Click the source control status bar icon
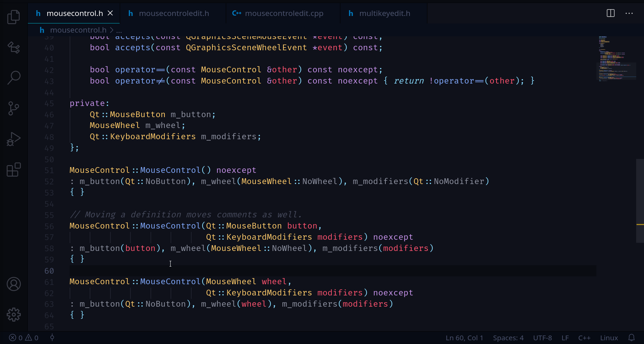Screen dimensions: 644x344 (x=52, y=338)
